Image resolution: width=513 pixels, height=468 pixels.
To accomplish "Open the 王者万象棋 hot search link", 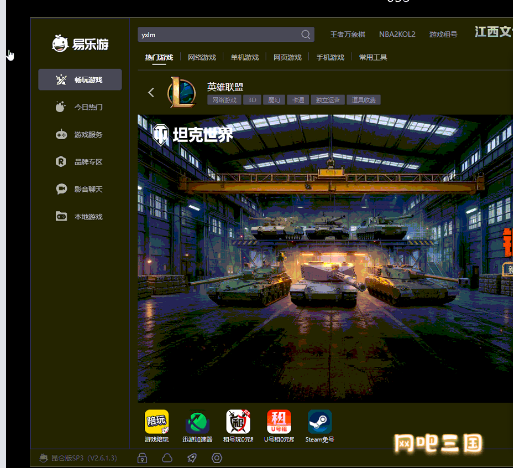I will (348, 34).
